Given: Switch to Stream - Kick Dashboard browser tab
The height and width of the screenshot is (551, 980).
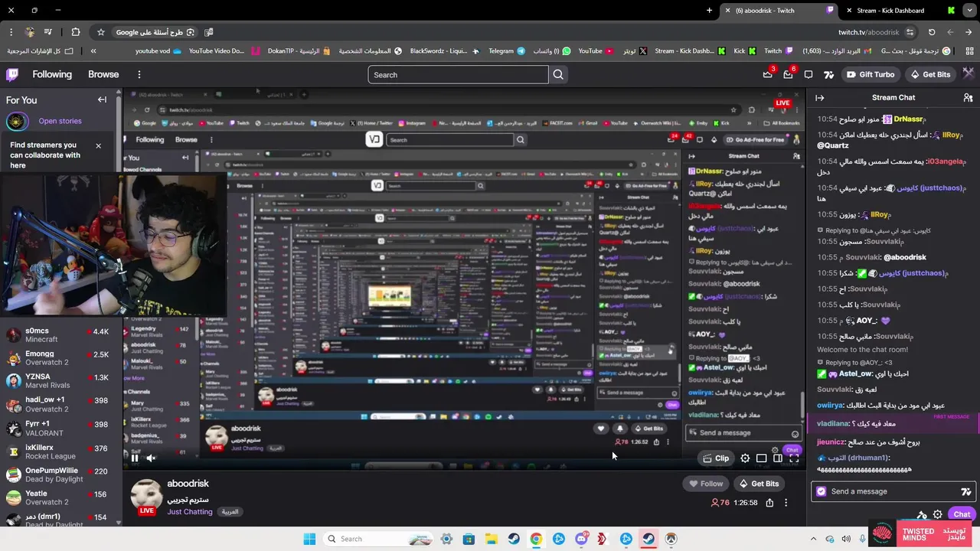Looking at the screenshot, I should point(899,11).
